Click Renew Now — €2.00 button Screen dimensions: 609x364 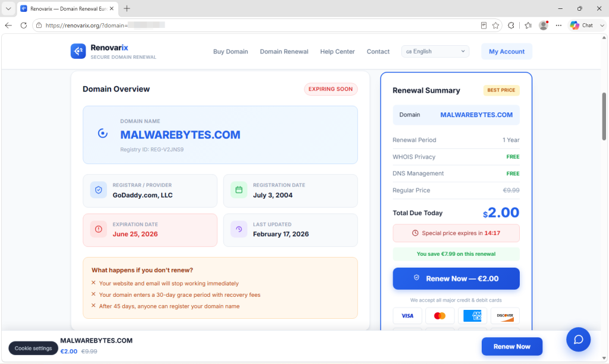point(456,278)
